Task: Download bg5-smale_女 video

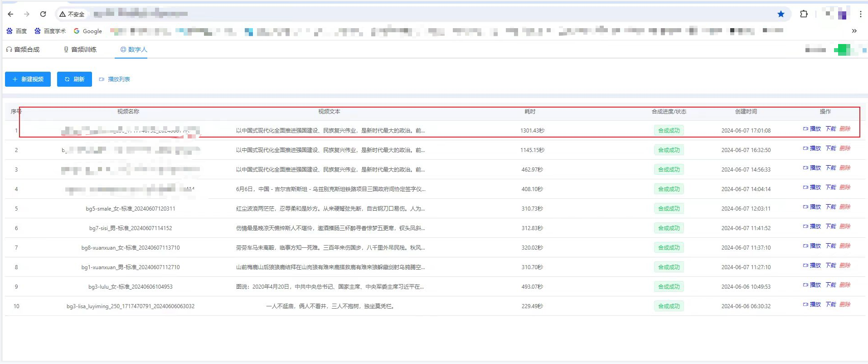Action: (x=830, y=207)
